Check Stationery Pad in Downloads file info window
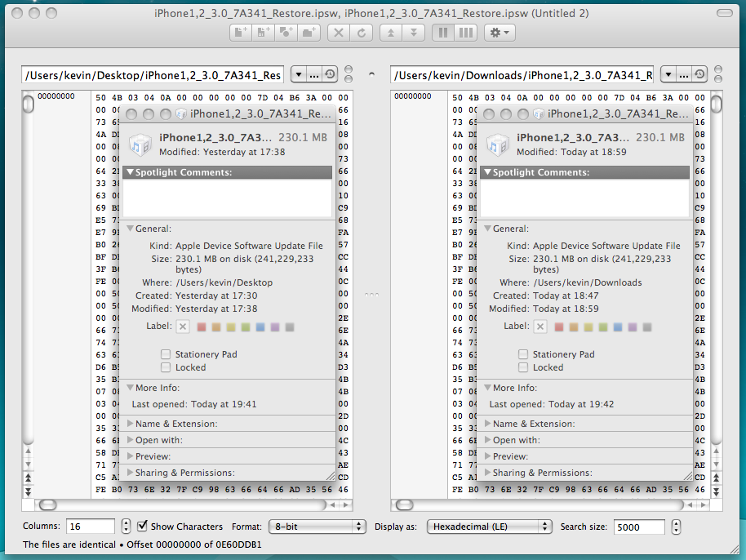This screenshot has width=746, height=560. coord(523,354)
